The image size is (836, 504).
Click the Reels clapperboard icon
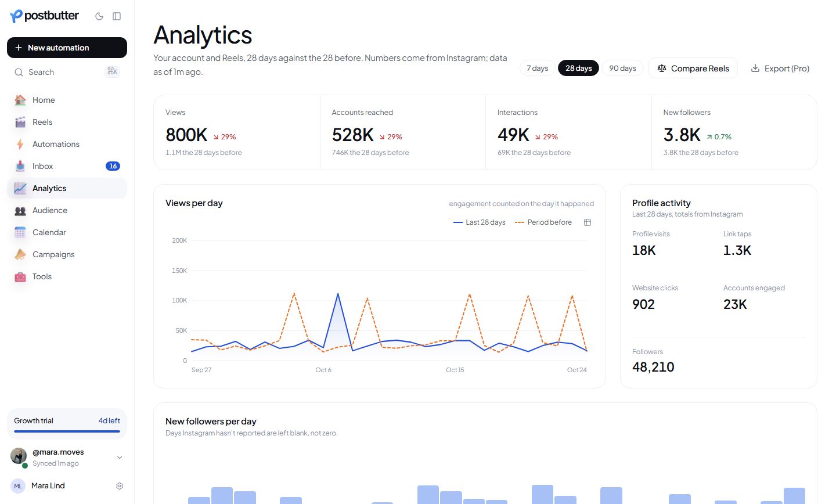[20, 122]
